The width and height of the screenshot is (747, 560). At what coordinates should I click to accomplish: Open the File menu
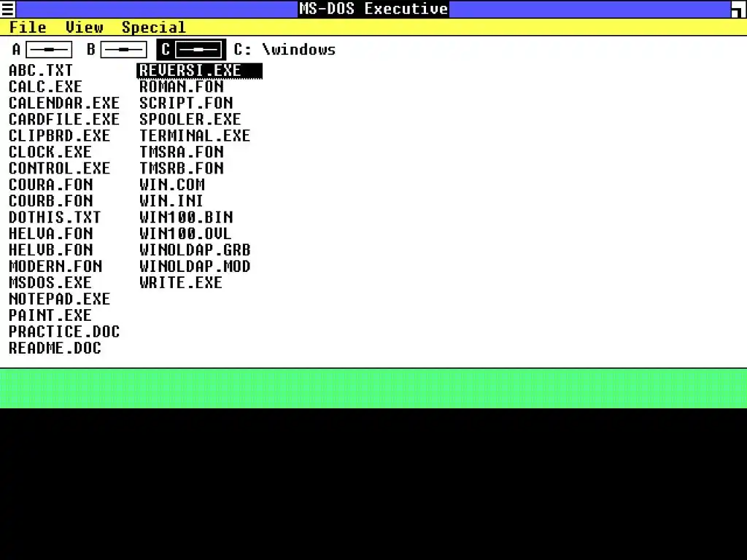[28, 27]
